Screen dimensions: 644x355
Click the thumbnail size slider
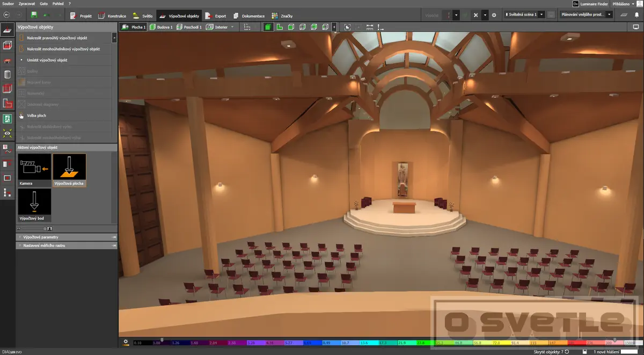(35, 229)
